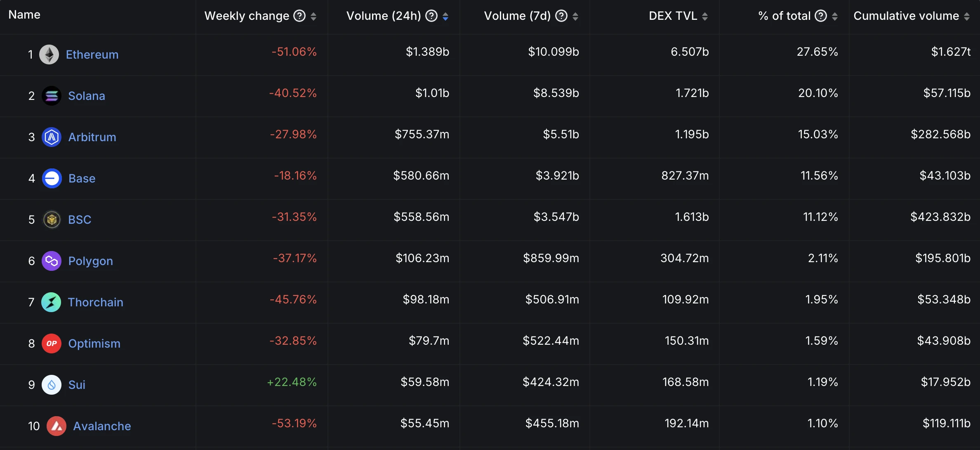Click the Polygon chain logo icon
Image resolution: width=980 pixels, height=450 pixels.
pyautogui.click(x=52, y=261)
